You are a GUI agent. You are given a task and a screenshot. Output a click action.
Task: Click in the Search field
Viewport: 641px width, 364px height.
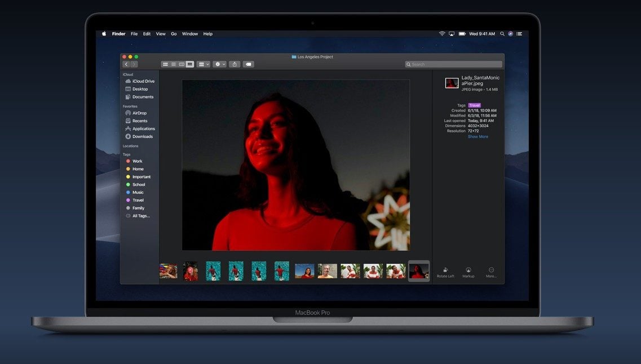[454, 64]
